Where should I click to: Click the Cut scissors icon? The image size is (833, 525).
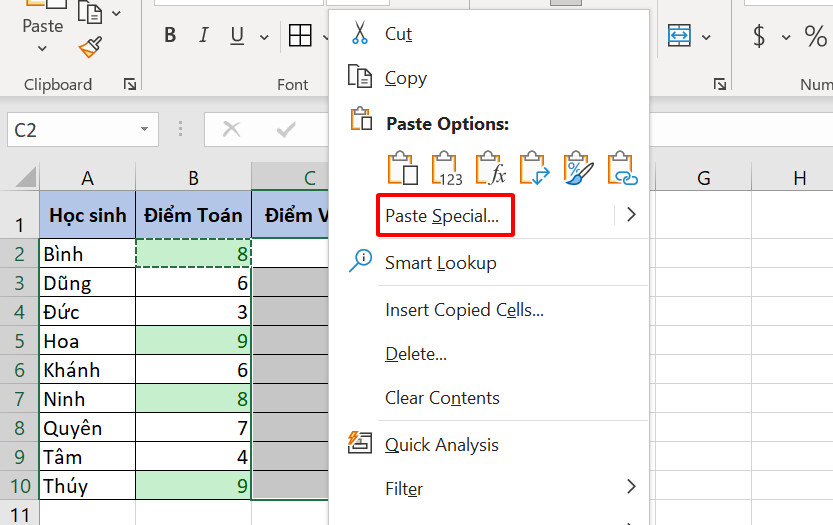360,33
